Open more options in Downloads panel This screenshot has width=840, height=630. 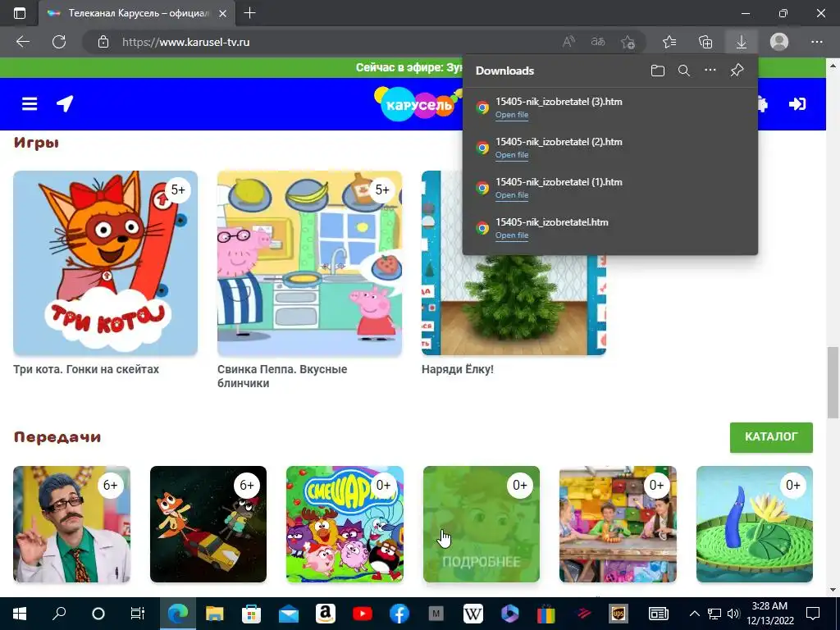point(710,71)
